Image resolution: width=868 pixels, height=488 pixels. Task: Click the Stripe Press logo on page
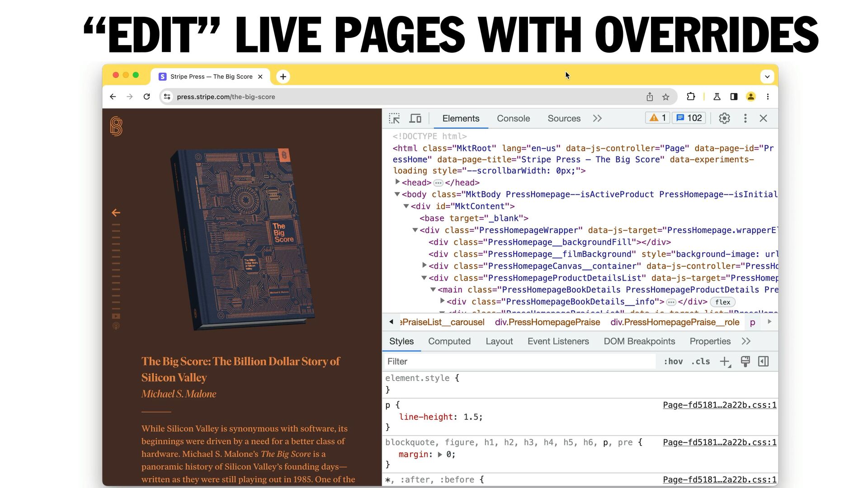(x=116, y=127)
